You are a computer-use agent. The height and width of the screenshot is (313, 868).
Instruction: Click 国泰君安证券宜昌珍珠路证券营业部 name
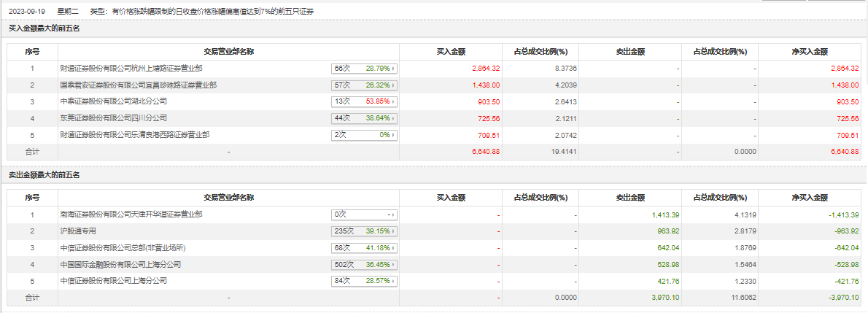pos(138,85)
